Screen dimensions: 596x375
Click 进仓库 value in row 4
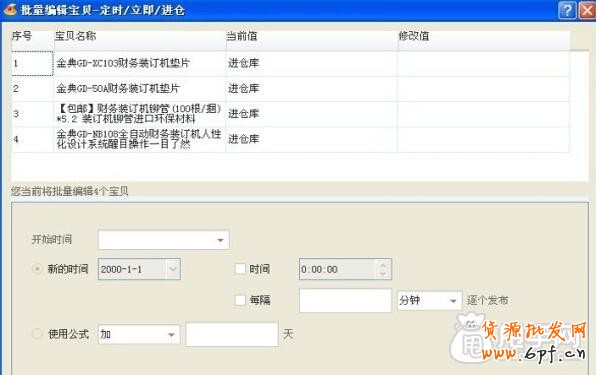coord(244,139)
